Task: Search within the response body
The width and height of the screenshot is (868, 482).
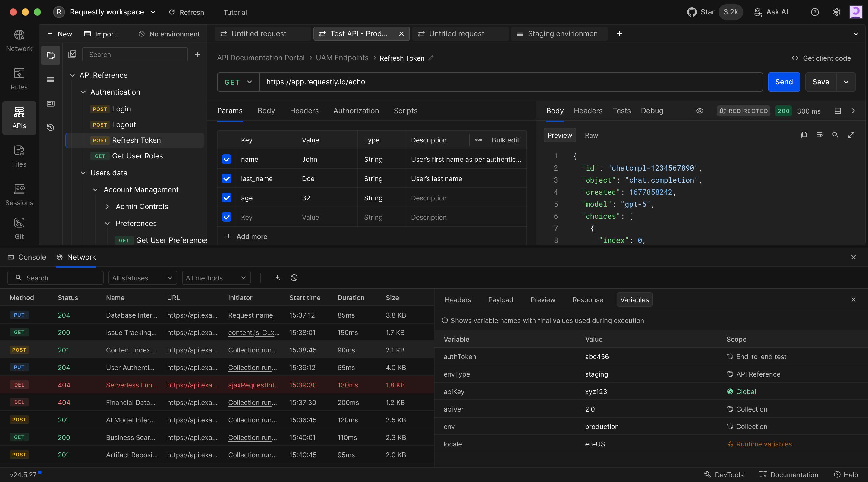Action: point(835,135)
